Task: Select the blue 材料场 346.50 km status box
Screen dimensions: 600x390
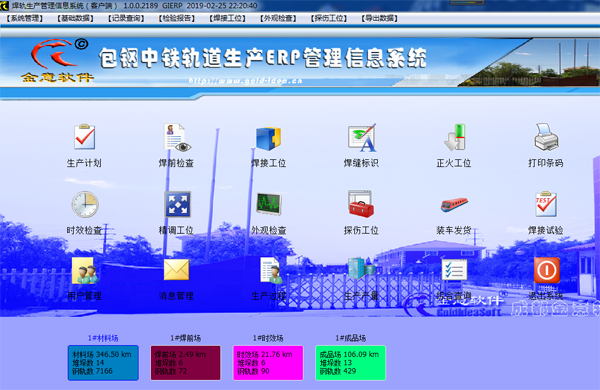Action: (x=103, y=363)
